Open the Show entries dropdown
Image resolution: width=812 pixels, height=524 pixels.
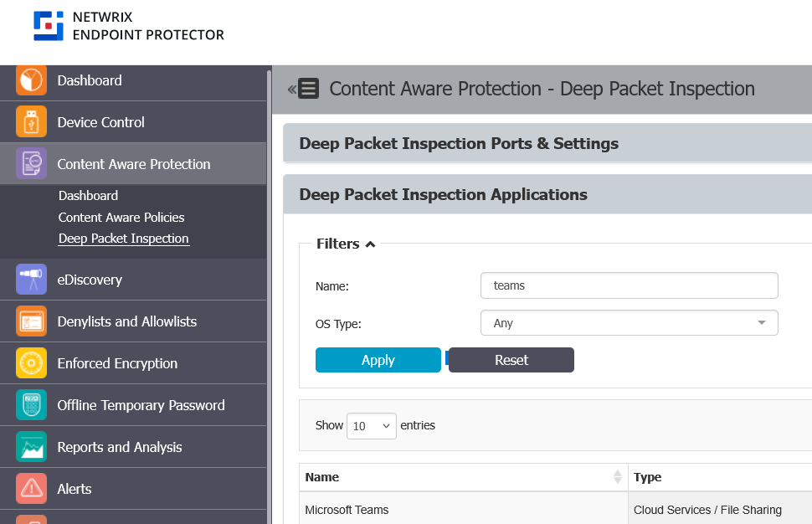[371, 425]
